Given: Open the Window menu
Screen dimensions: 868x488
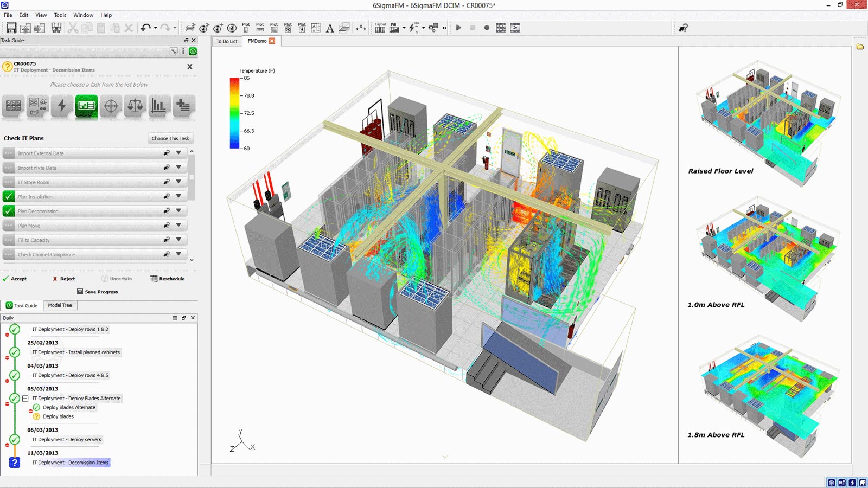Looking at the screenshot, I should (83, 15).
